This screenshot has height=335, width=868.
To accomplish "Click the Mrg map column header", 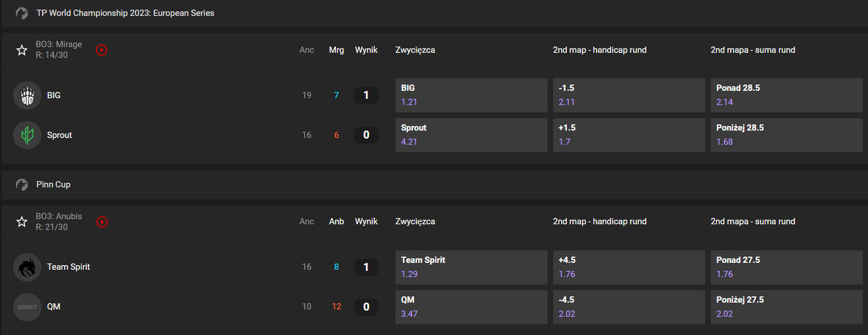I will (x=336, y=50).
